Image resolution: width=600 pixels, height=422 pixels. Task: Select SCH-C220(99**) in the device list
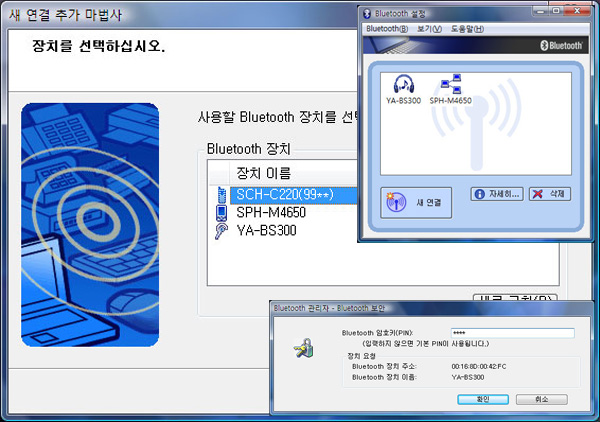293,195
